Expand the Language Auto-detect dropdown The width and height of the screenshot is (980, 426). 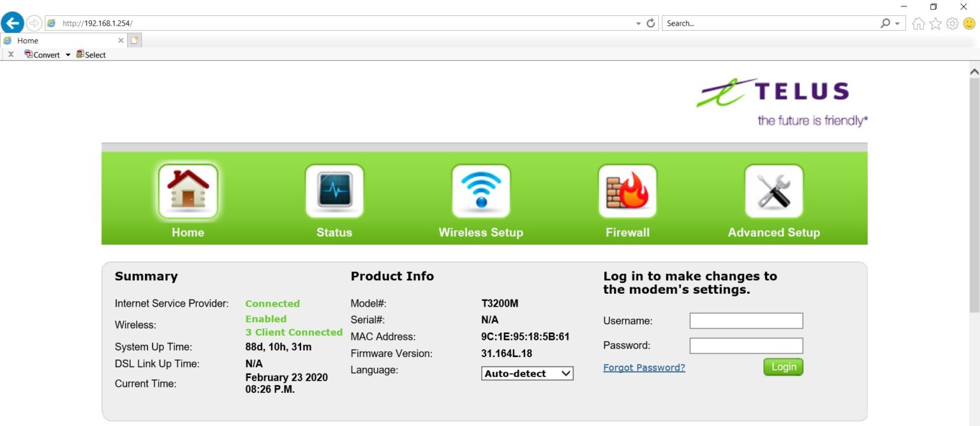point(528,374)
